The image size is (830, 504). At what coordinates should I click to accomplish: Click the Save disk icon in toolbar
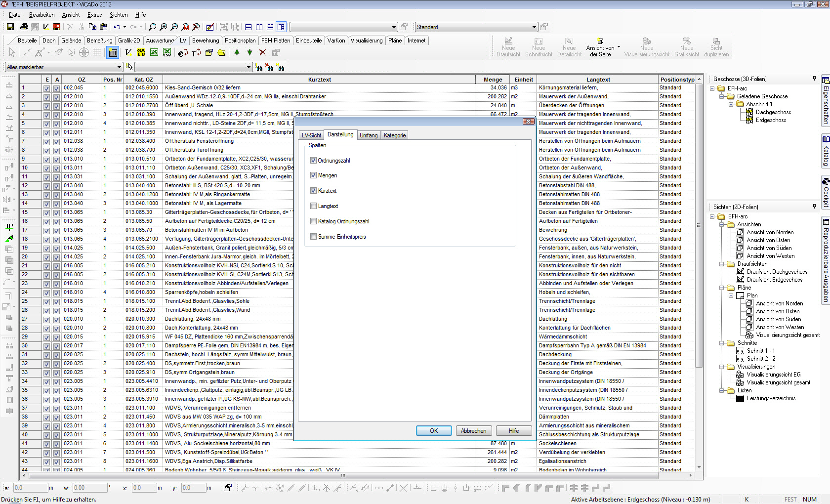(x=10, y=27)
